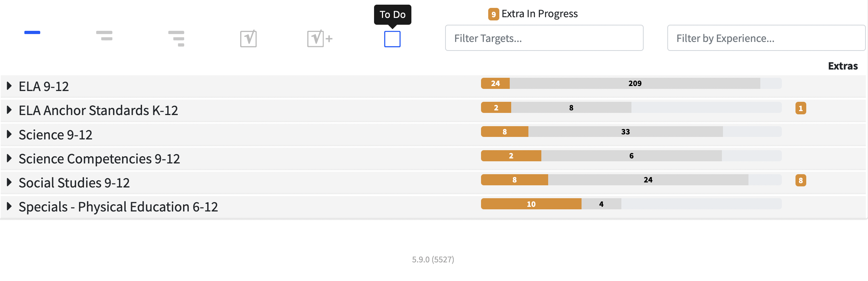Focus the Filter by Experience field
Screen dimensions: 868x281
766,38
